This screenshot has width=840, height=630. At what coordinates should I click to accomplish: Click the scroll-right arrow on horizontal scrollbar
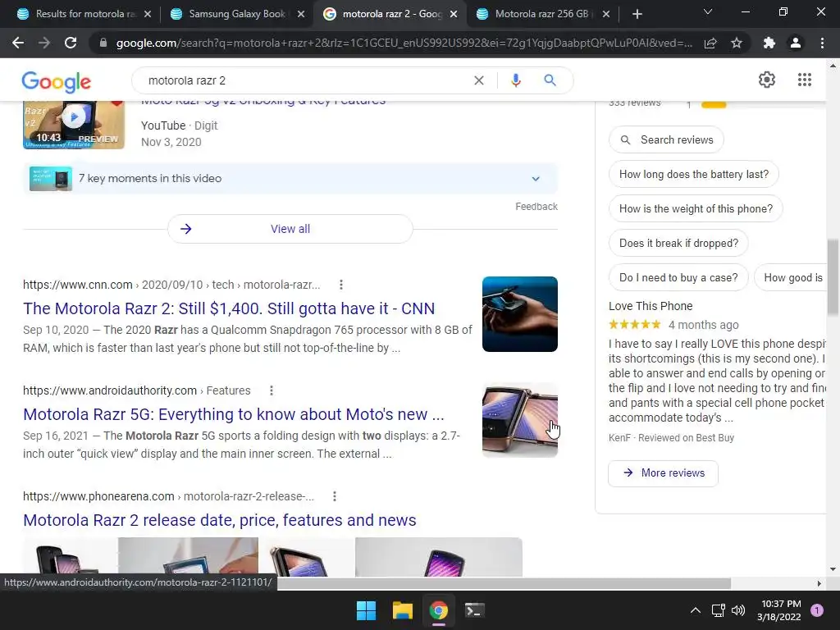[x=819, y=583]
